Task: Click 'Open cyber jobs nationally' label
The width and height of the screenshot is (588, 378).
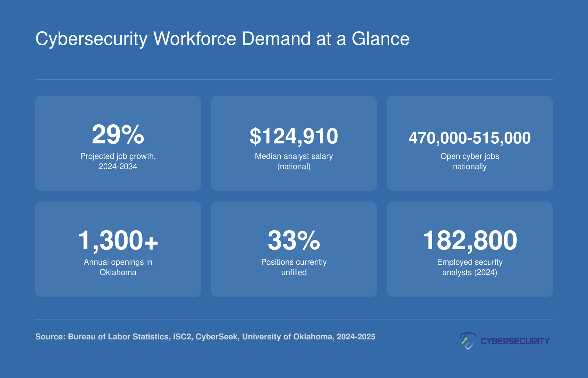Action: click(470, 161)
